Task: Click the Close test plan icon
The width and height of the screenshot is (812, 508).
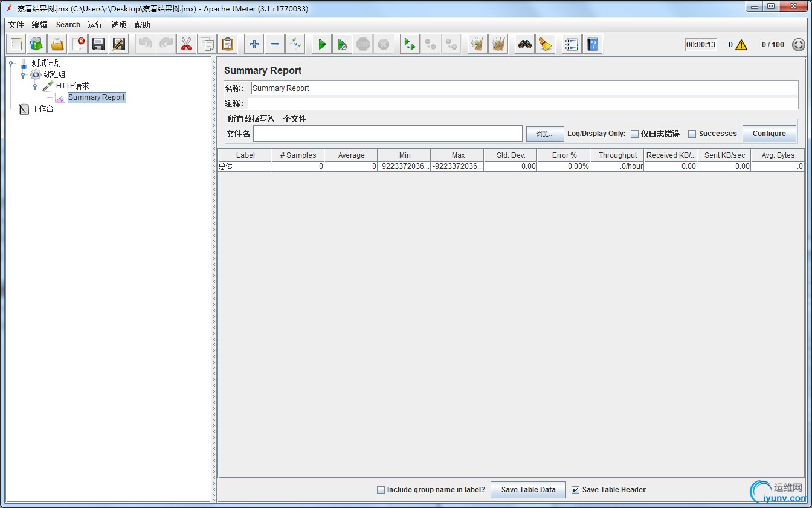Action: 78,44
